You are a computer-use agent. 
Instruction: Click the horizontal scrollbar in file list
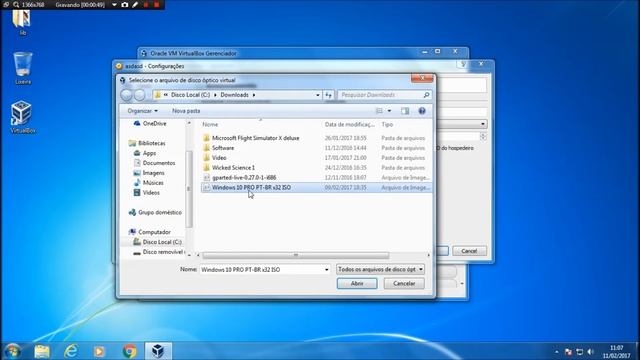[x=296, y=256]
